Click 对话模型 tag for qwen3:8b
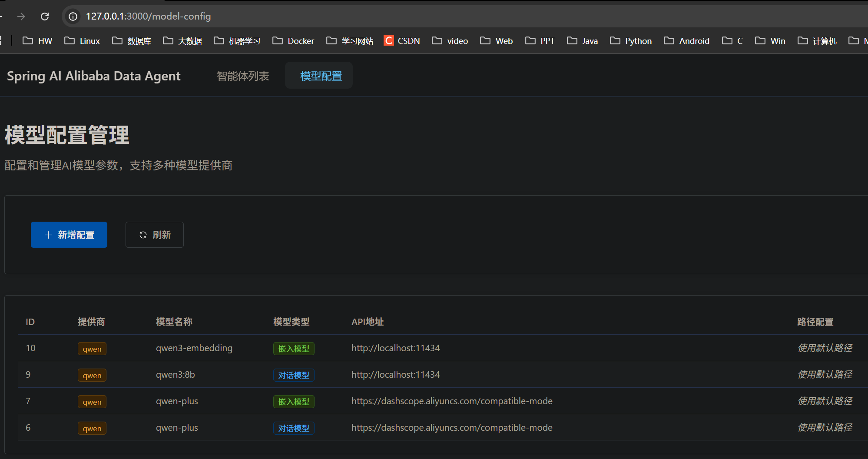This screenshot has height=459, width=868. [x=294, y=375]
